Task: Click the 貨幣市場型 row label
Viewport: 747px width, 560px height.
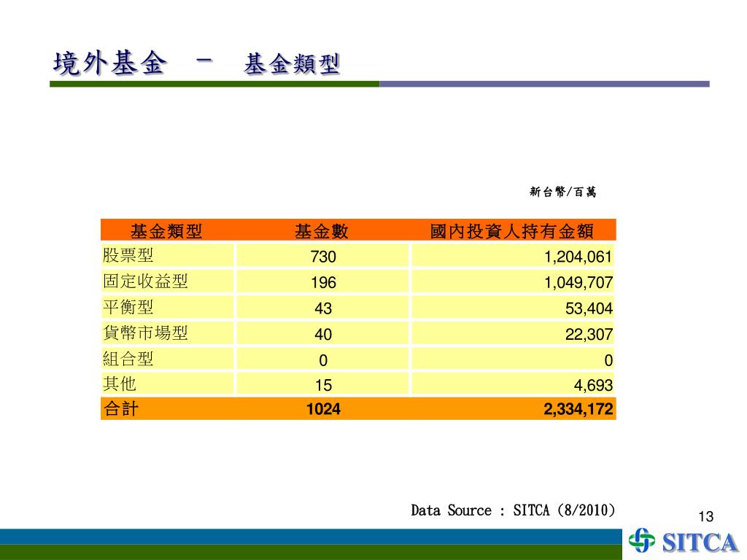Action: 145,332
